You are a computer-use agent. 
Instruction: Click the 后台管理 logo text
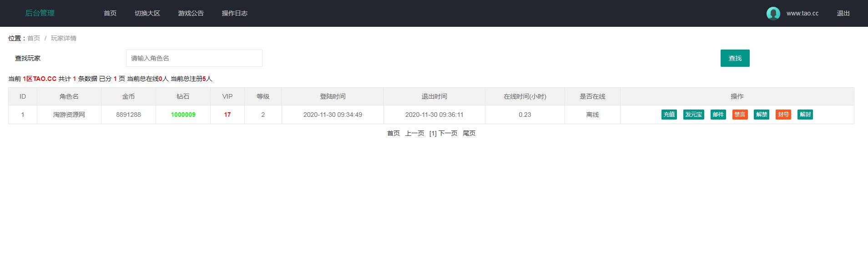coord(40,13)
